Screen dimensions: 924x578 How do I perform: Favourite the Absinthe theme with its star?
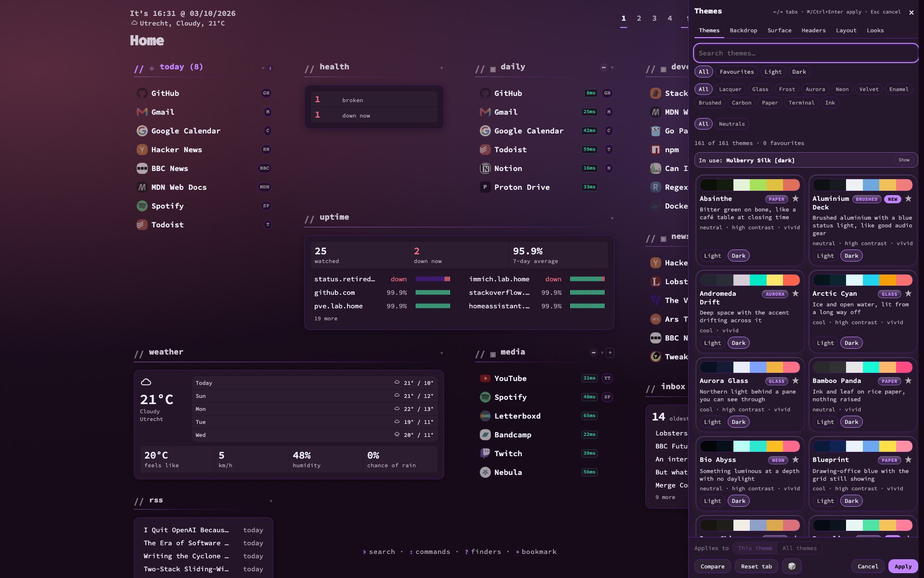click(796, 198)
